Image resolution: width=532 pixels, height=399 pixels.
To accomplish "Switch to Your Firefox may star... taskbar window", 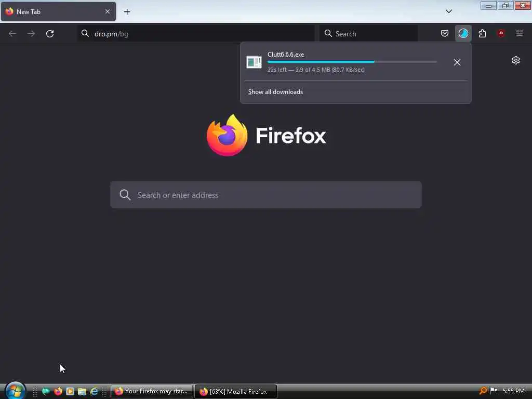I will coord(152,391).
